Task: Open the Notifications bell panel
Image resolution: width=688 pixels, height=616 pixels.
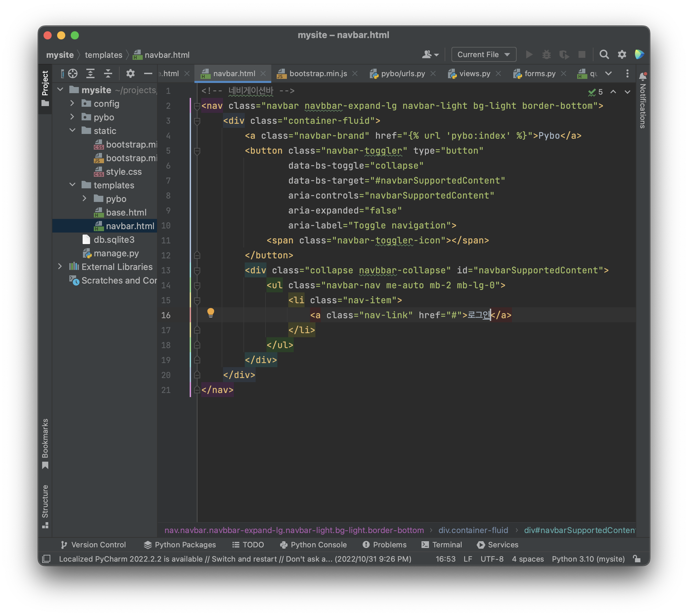Action: pyautogui.click(x=642, y=75)
